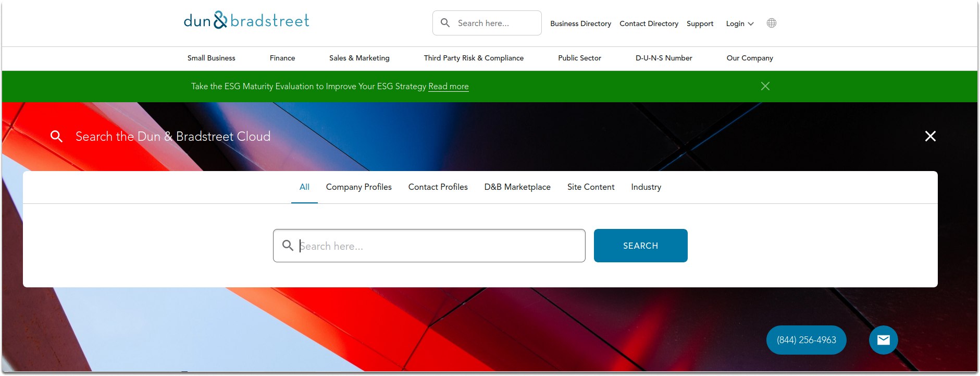The image size is (980, 376).
Task: Open the Sales & Marketing menu
Action: click(359, 58)
